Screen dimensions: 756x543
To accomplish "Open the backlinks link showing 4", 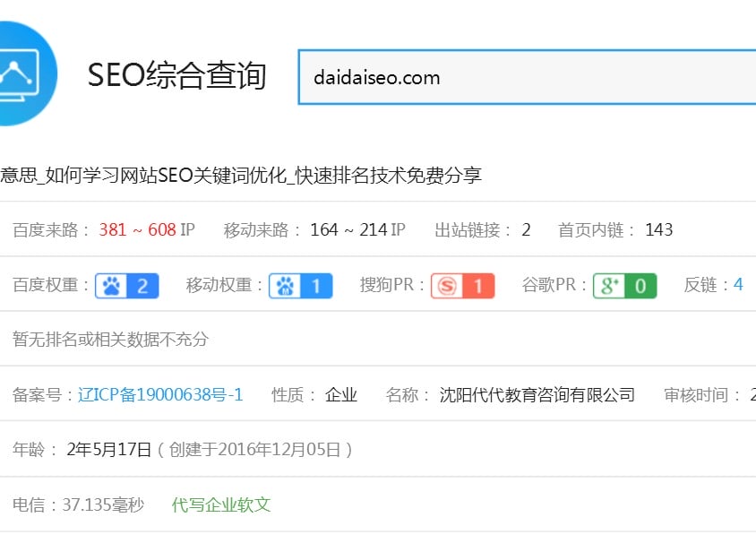I will [738, 283].
